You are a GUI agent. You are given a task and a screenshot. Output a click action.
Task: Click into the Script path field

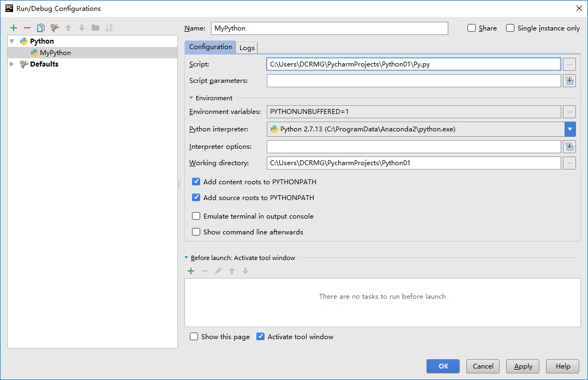coord(413,64)
